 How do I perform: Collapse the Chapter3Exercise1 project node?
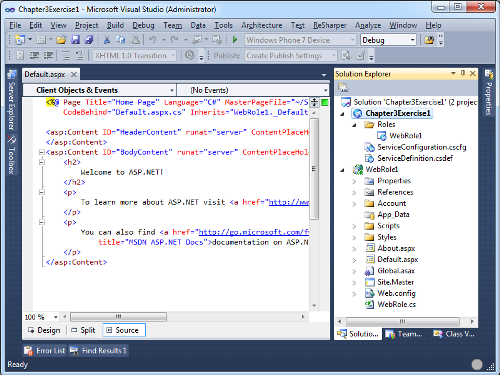[x=342, y=114]
